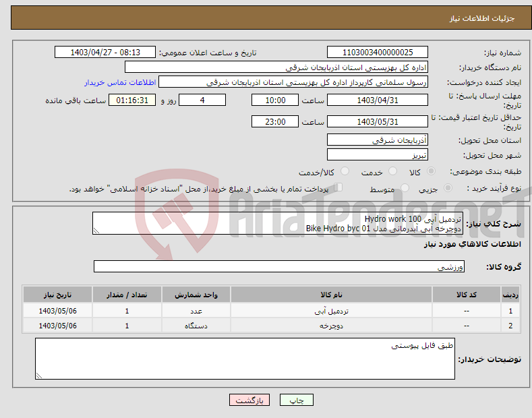The image size is (532, 418).
Task: Click the بازگشت back button
Action: [249, 400]
